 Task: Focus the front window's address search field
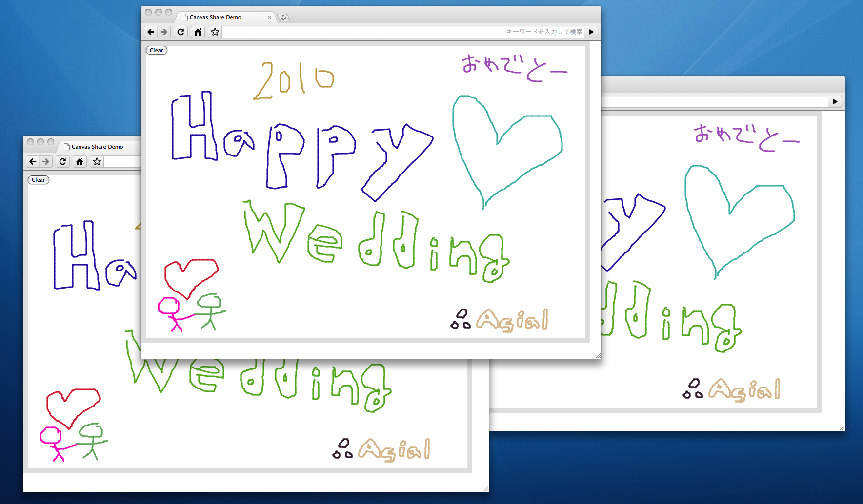click(x=361, y=32)
